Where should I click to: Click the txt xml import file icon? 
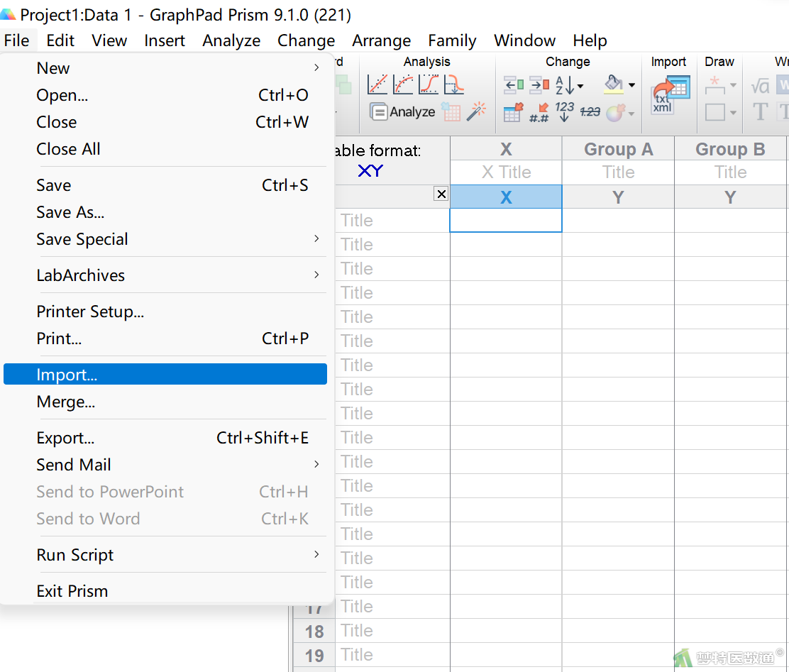(671, 94)
